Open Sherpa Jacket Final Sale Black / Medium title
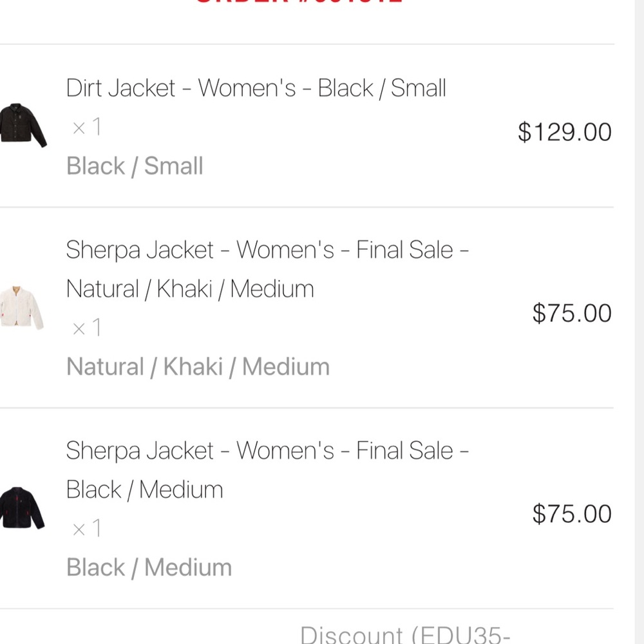 pyautogui.click(x=267, y=470)
